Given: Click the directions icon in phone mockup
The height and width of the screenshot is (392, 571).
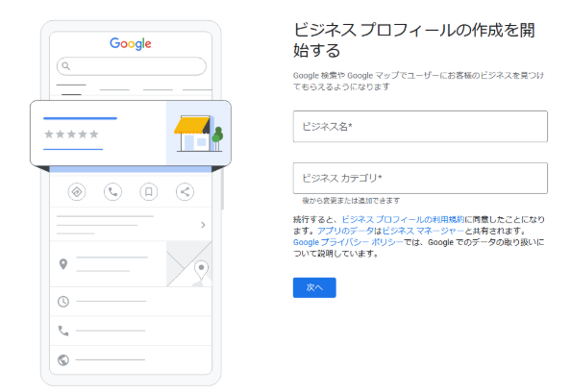Looking at the screenshot, I should point(77,192).
